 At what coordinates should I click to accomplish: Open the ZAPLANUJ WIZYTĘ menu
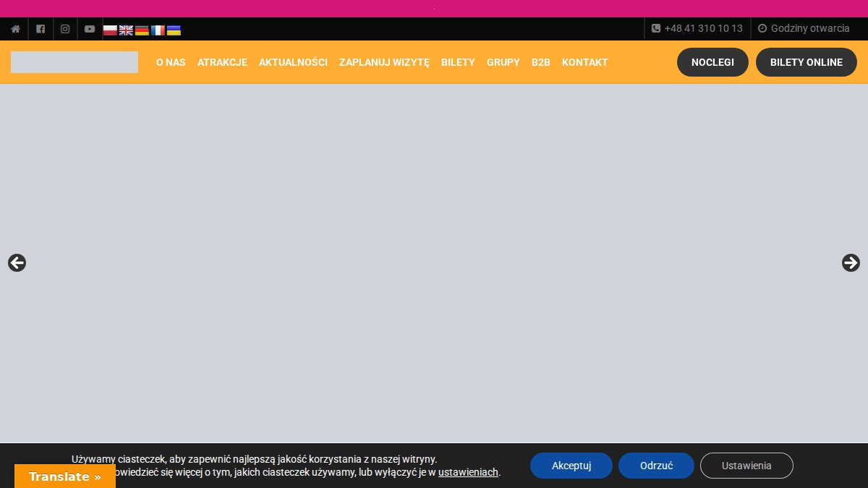[x=384, y=62]
